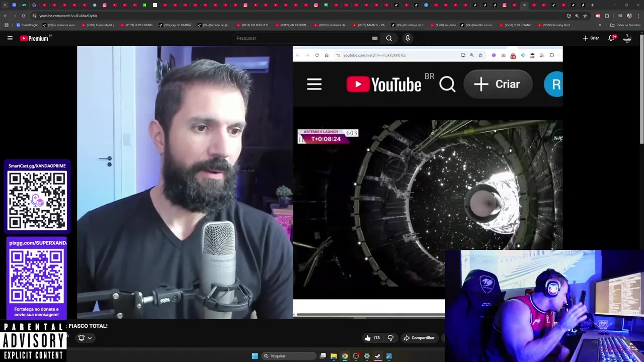Open the Extensions puzzle-piece menu
This screenshot has width=644, height=362.
click(x=607, y=16)
